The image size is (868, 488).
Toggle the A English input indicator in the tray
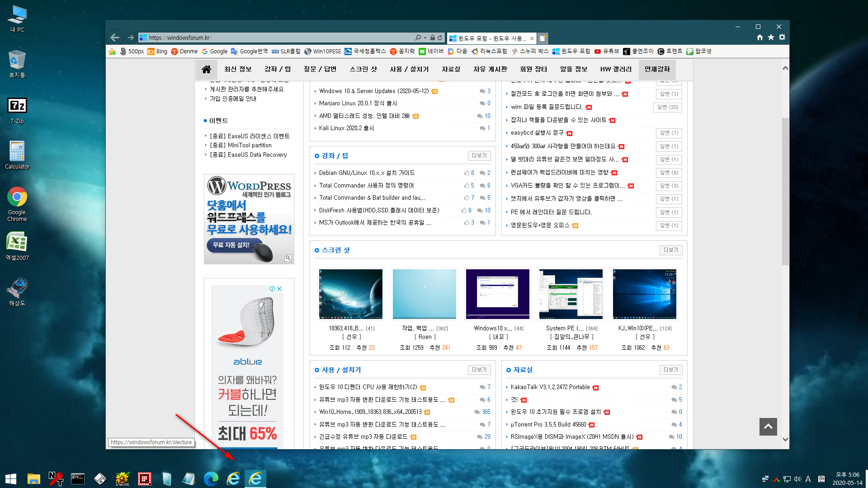(808, 479)
